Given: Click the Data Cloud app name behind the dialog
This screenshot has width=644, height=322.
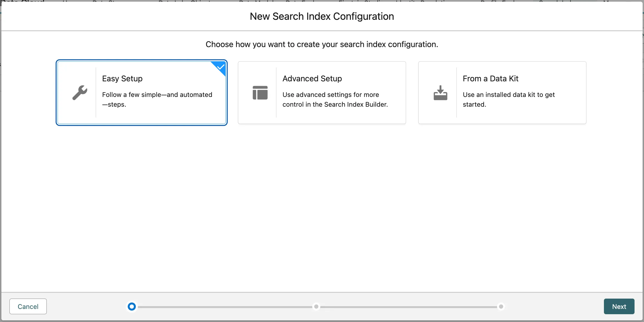Looking at the screenshot, I should [22, 1].
